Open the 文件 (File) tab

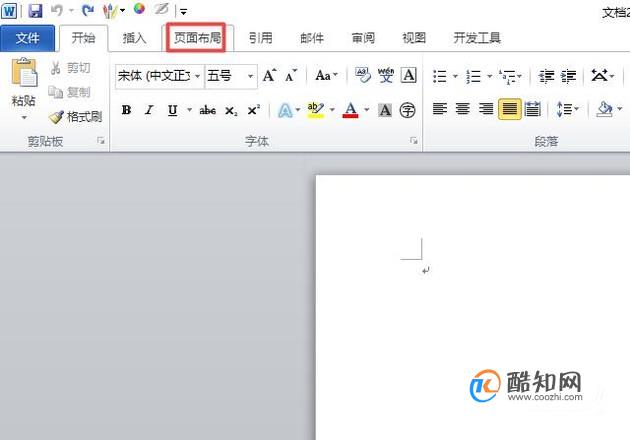click(x=27, y=38)
